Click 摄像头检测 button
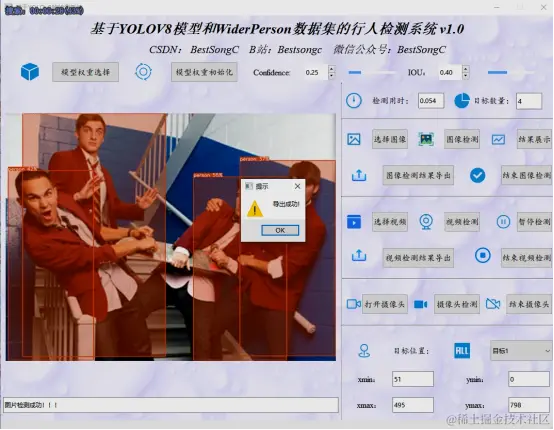This screenshot has height=430, width=554. tap(457, 304)
